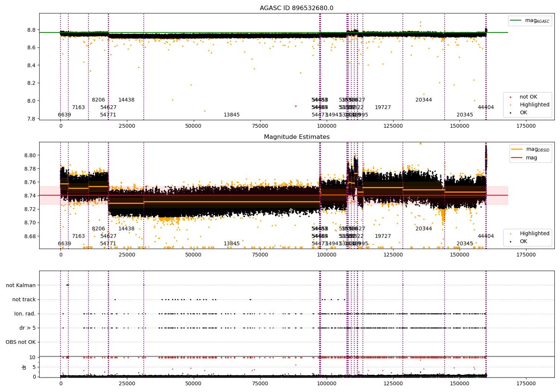This screenshot has width=560, height=392.
Task: Click obsid label '19727' in the AGASC ID plot
Action: [383, 108]
